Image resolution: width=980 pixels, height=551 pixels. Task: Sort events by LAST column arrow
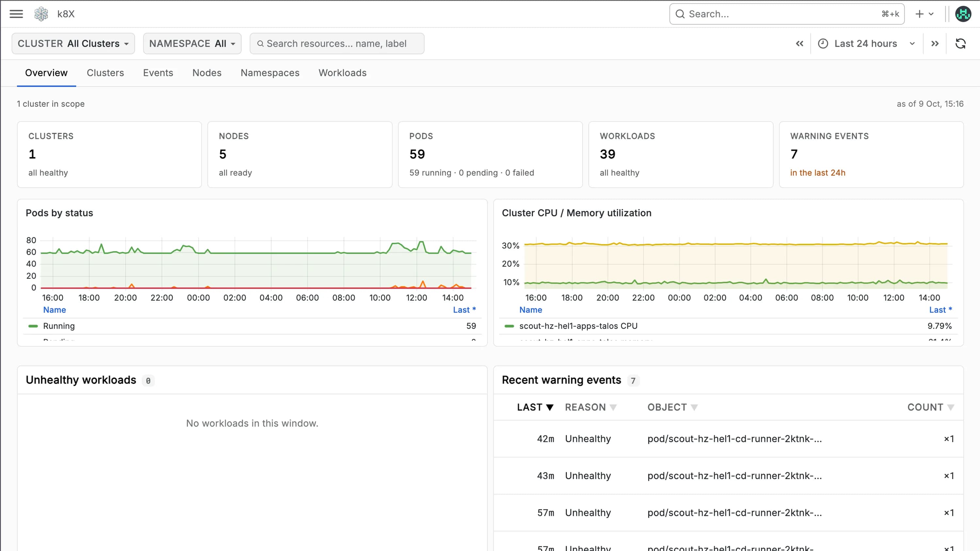549,407
